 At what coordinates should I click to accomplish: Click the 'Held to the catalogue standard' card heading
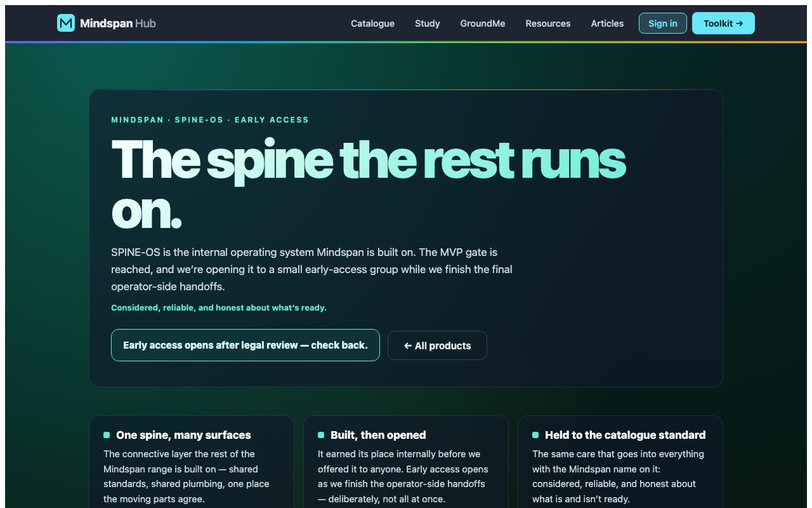pos(625,435)
